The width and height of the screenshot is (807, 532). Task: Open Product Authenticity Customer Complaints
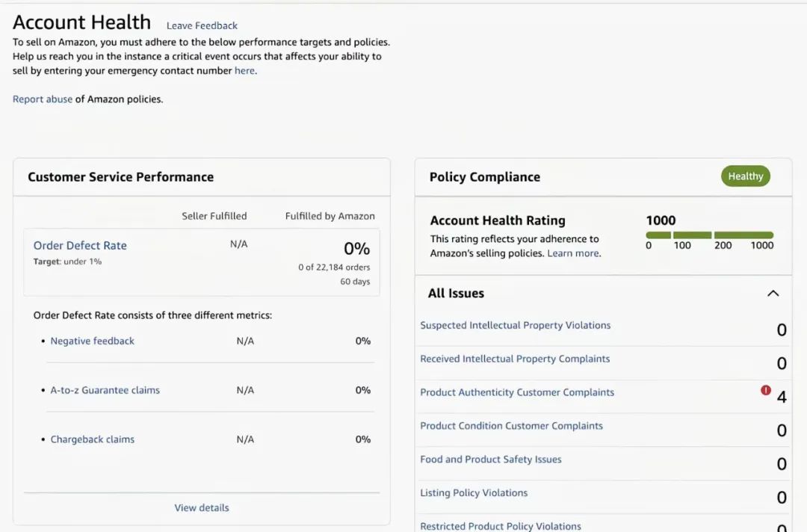click(517, 392)
